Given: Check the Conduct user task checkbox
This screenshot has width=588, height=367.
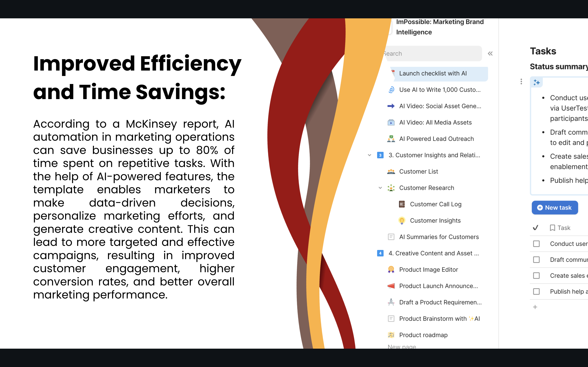Looking at the screenshot, I should point(536,244).
